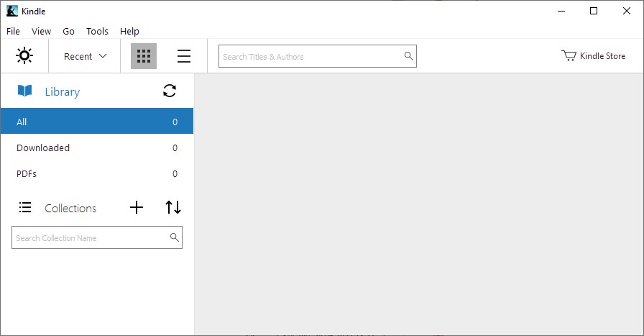Switch to grid view layout
This screenshot has width=644, height=336.
pos(144,56)
